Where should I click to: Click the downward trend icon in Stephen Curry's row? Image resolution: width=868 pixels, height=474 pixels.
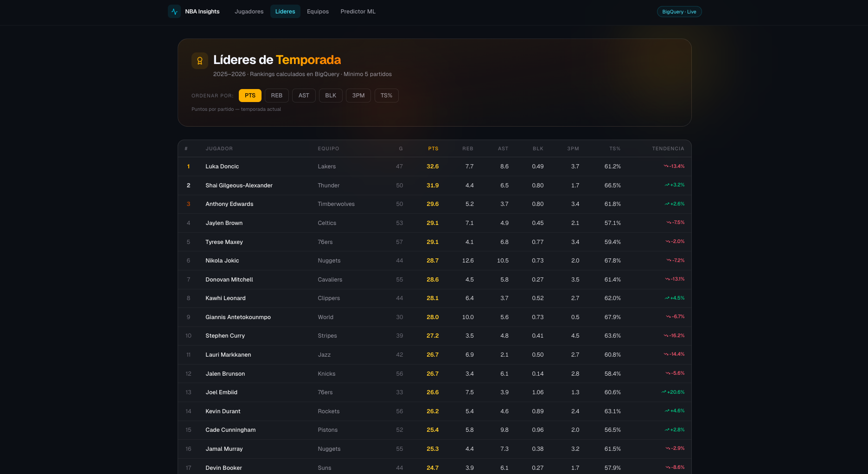tap(666, 336)
